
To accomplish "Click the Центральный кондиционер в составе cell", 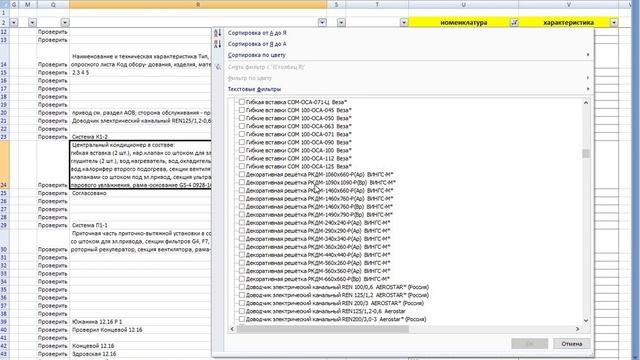I will click(141, 165).
